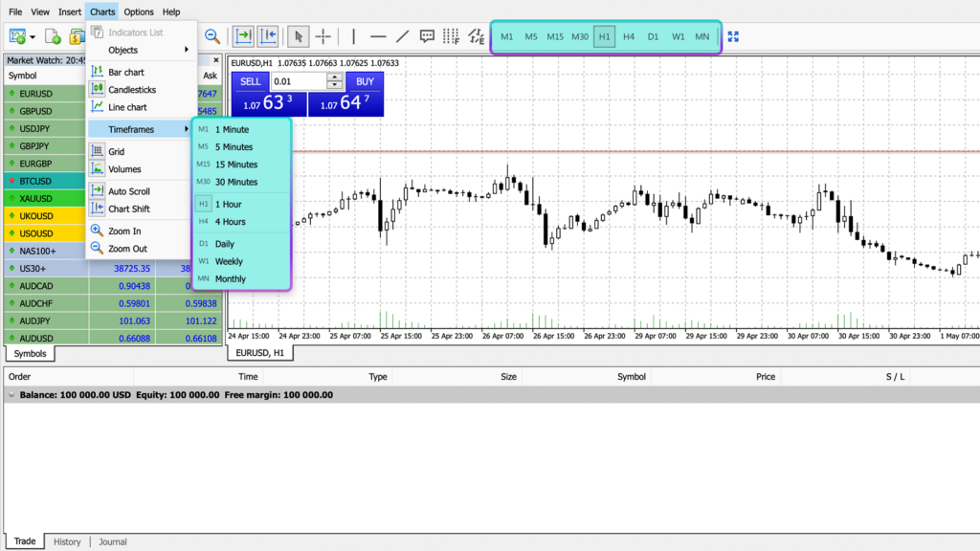
Task: Select the Elliott wave objects tool
Action: pyautogui.click(x=477, y=37)
